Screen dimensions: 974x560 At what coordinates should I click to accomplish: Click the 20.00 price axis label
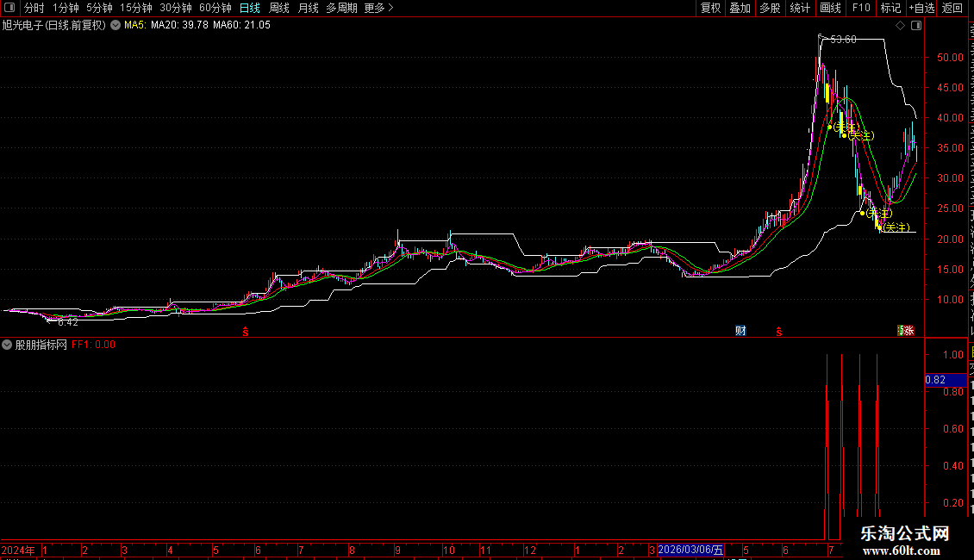tap(951, 239)
